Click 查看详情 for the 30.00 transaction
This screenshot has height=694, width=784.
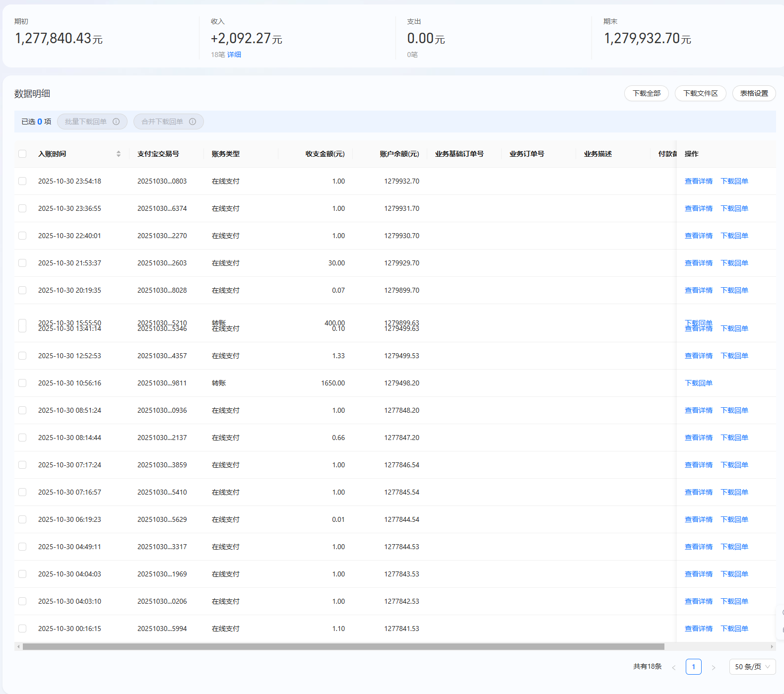coord(698,263)
